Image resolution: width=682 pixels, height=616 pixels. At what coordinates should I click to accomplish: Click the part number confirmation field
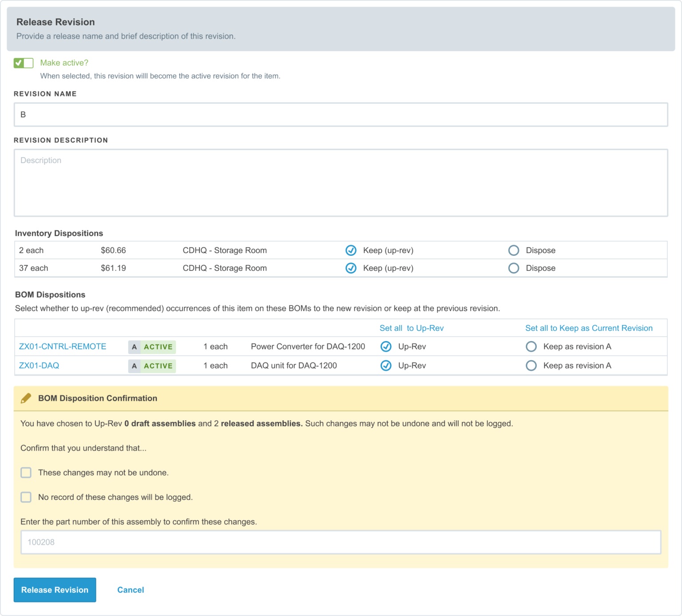[x=341, y=542]
